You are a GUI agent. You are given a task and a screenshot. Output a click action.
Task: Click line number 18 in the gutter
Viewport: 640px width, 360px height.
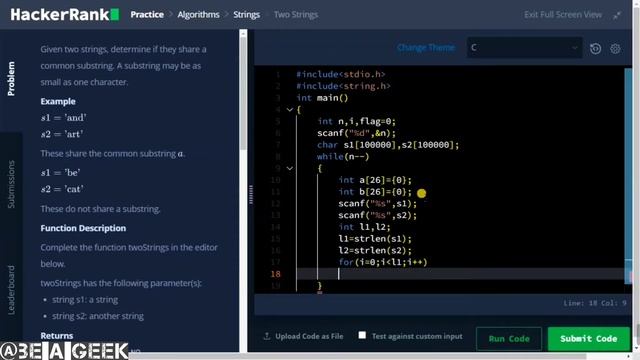pyautogui.click(x=276, y=274)
